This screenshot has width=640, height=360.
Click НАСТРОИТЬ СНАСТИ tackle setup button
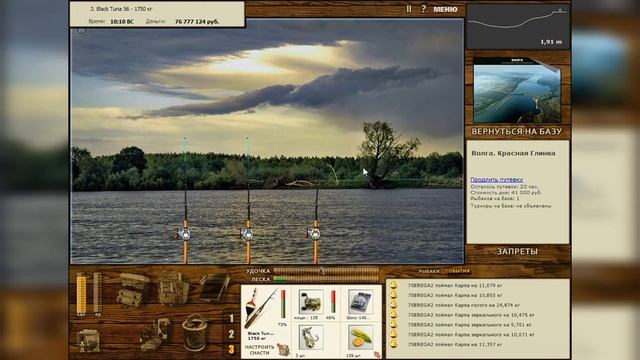coord(259,350)
